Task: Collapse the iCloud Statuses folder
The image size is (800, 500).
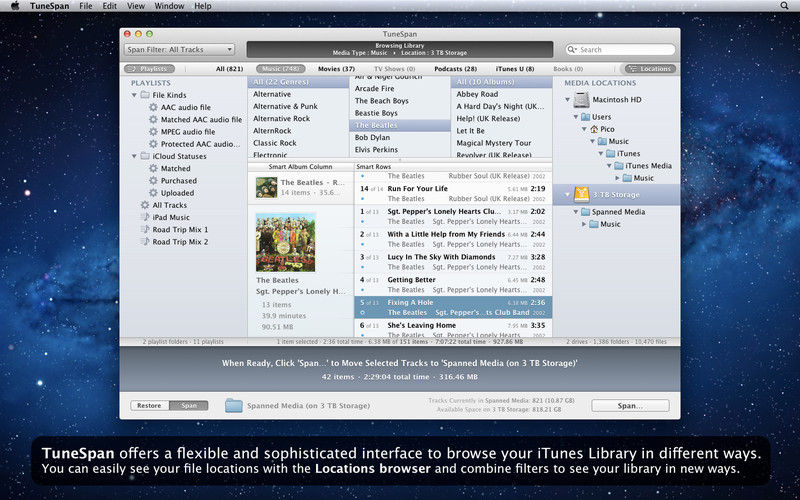Action: (x=134, y=157)
